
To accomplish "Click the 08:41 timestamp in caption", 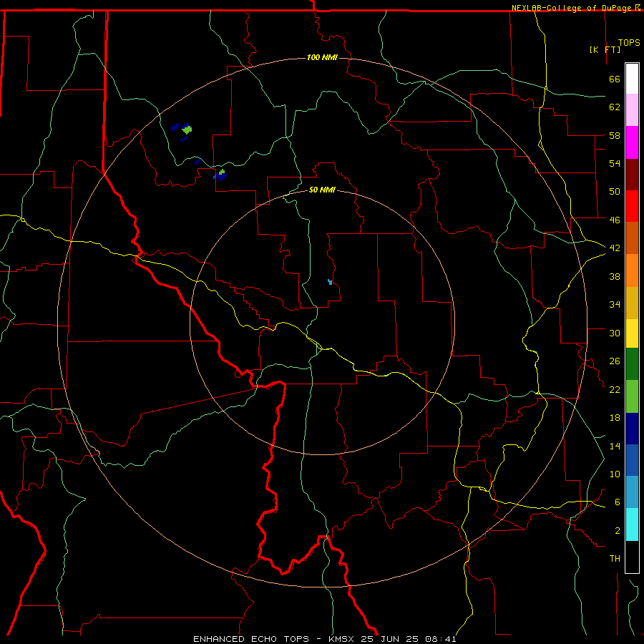I will (x=440, y=639).
